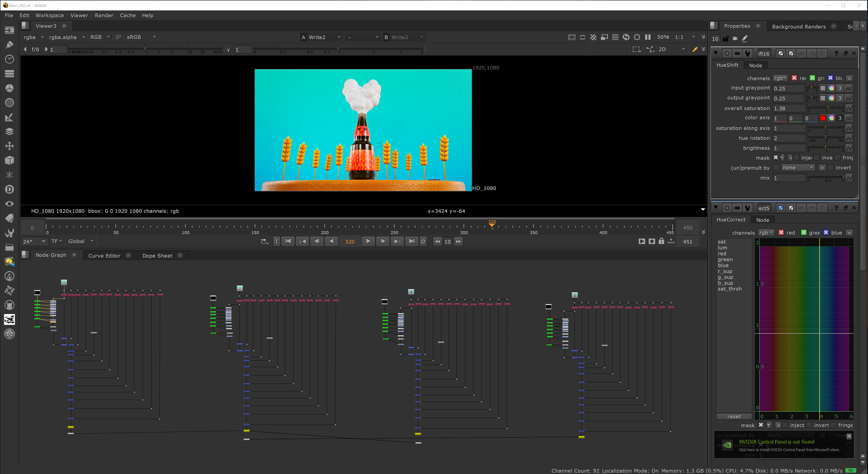Expand the Global playback range dropdown
The height and width of the screenshot is (474, 868).
81,241
